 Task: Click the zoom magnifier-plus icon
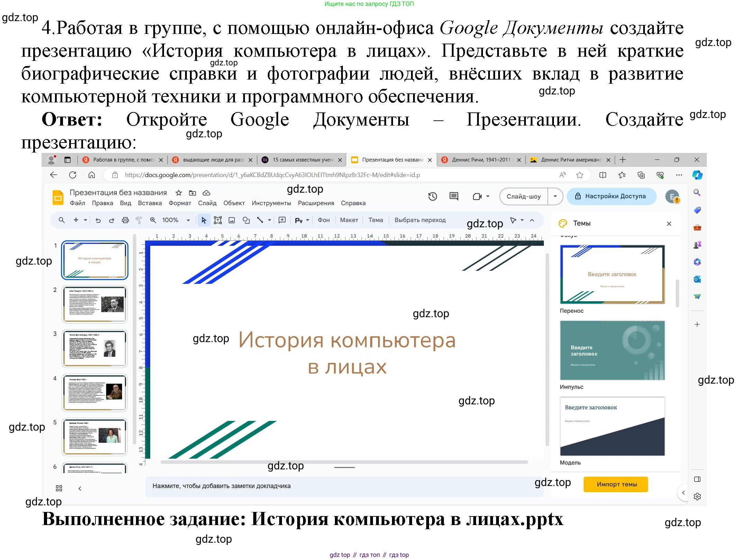153,220
